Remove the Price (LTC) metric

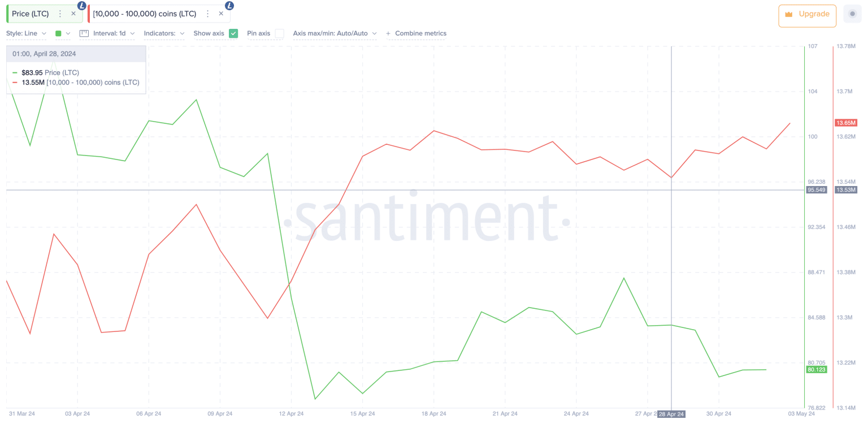tap(73, 14)
